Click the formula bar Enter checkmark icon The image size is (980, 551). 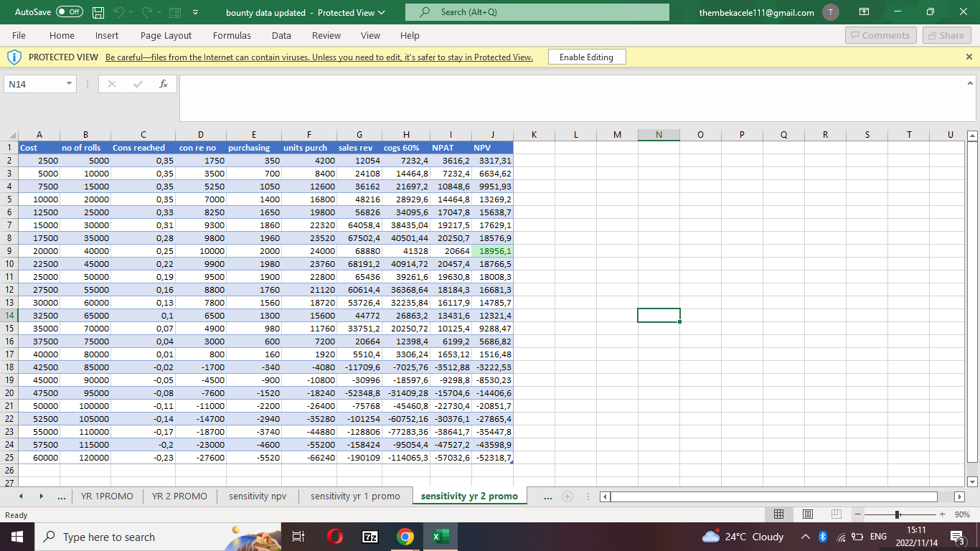pyautogui.click(x=138, y=84)
